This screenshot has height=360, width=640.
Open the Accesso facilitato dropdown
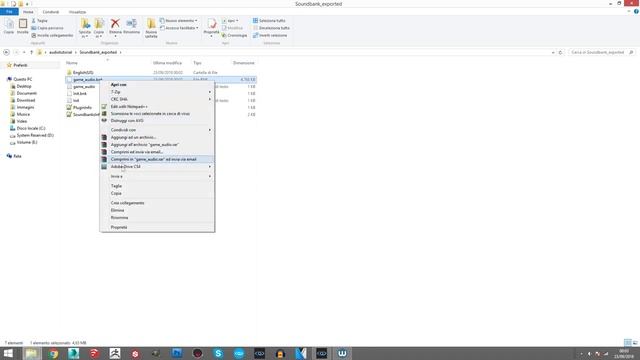coord(179,28)
